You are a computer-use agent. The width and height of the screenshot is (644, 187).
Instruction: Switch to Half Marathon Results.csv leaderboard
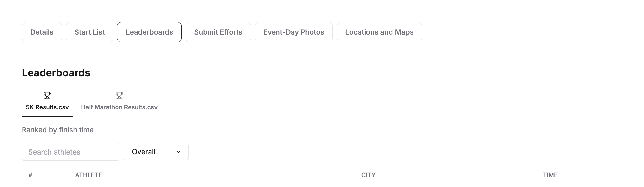click(119, 107)
